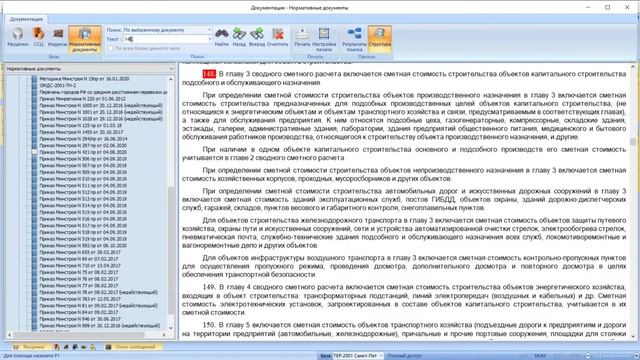Viewport: 640px width, 360px height.
Task: Click right arrow of tree horizontal scrollbar
Action: 164,335
